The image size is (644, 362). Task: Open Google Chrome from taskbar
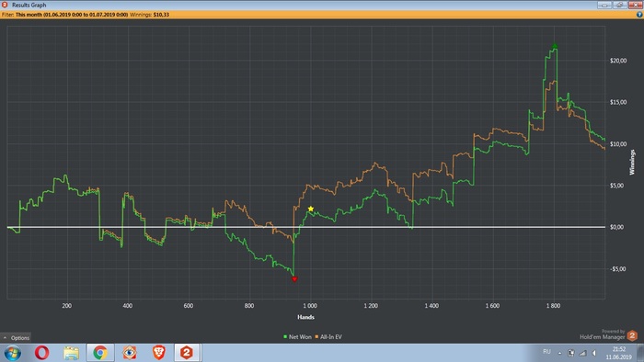point(99,353)
